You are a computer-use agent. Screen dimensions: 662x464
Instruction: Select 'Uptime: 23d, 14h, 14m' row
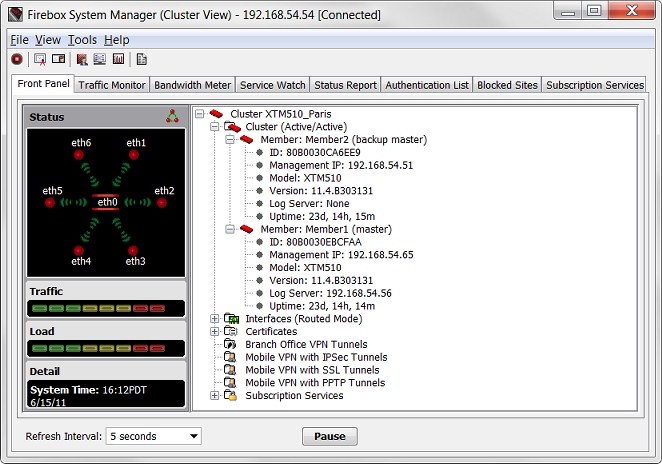pos(322,306)
